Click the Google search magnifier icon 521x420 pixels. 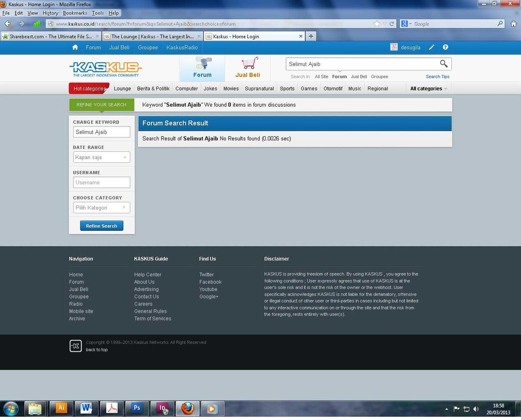tap(500, 24)
